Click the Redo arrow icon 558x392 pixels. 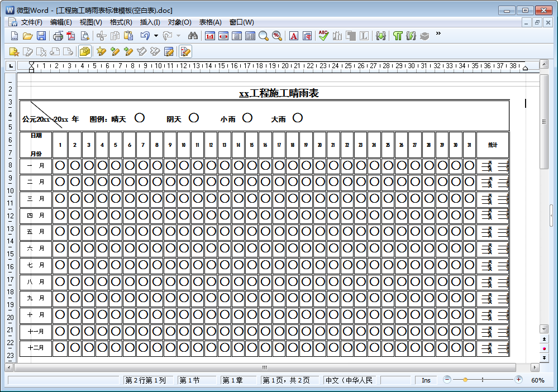(167, 36)
